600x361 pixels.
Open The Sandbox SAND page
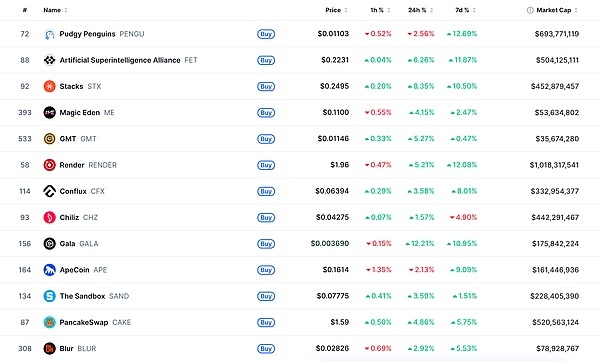94,296
